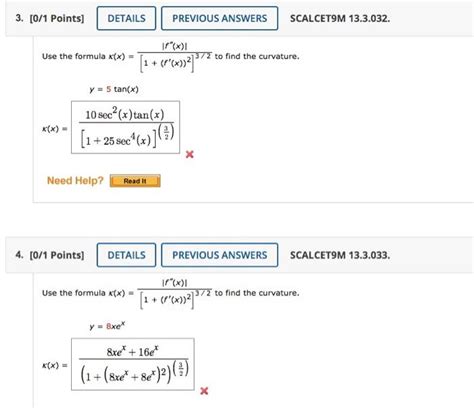The image size is (474, 408).
Task: Click the curvature answer box for y = 8xe^x
Action: coord(133,364)
